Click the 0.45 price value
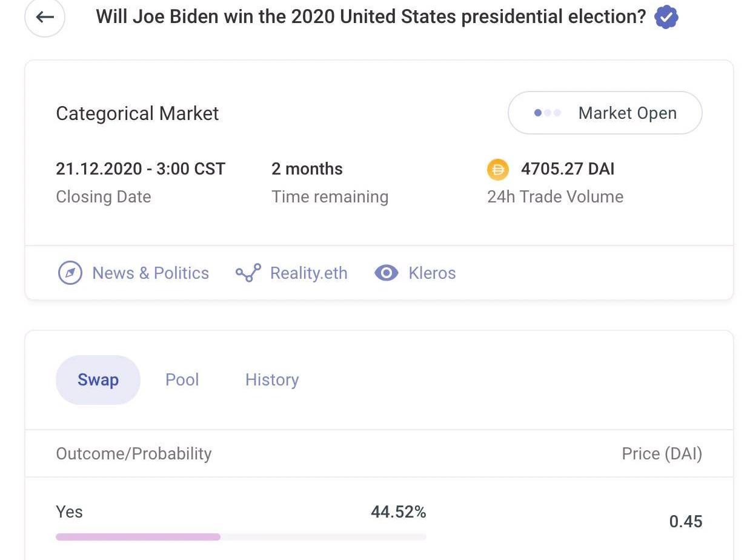 (x=685, y=522)
